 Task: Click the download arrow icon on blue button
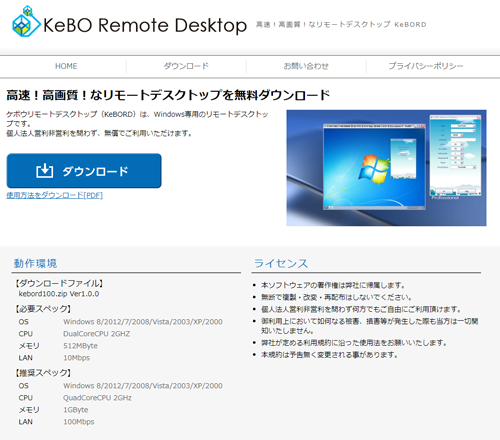(44, 171)
